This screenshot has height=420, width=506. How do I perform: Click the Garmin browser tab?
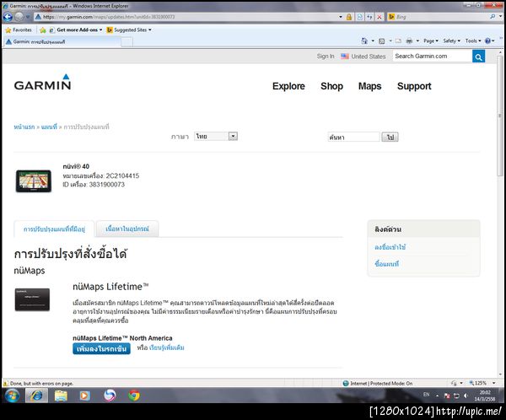point(63,41)
